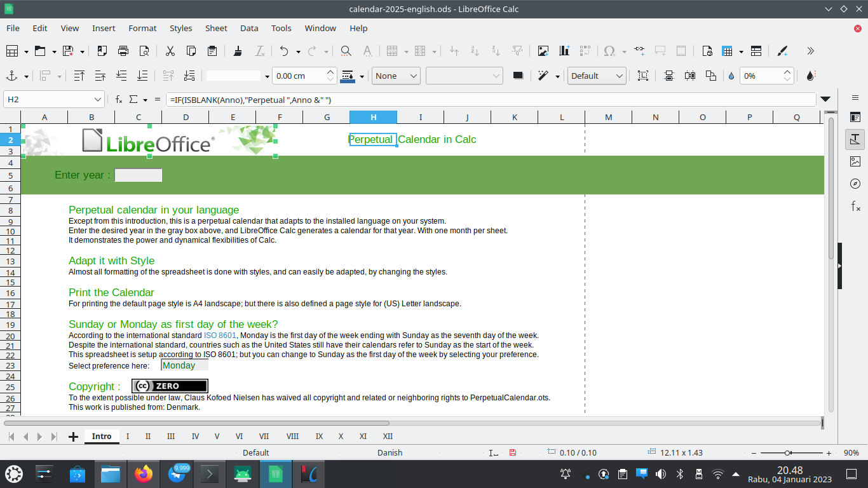Toggle image Shadow button
The image size is (868, 488).
(x=518, y=76)
